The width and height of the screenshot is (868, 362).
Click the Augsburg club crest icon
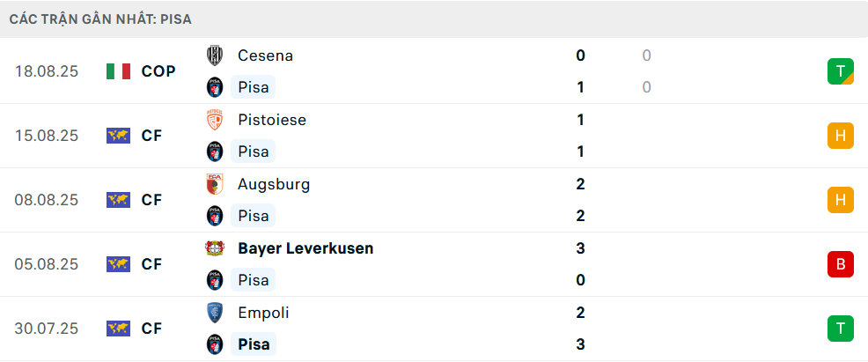pos(214,184)
